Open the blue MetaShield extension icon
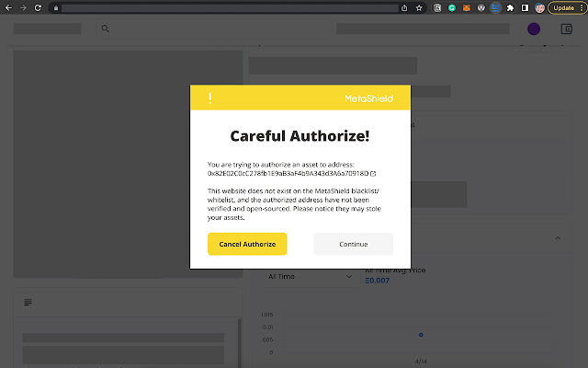 (496, 8)
